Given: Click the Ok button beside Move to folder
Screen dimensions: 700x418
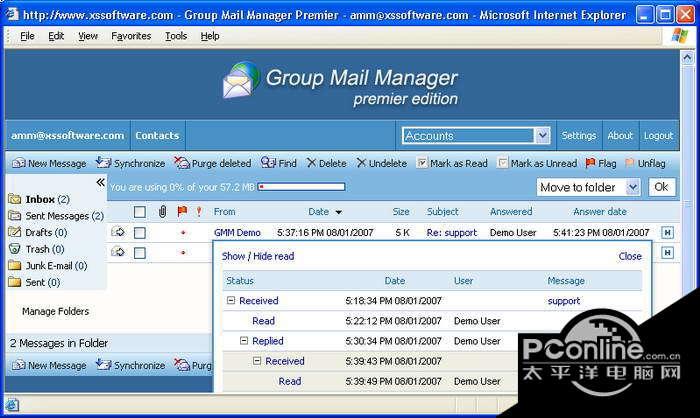Looking at the screenshot, I should pos(662,187).
